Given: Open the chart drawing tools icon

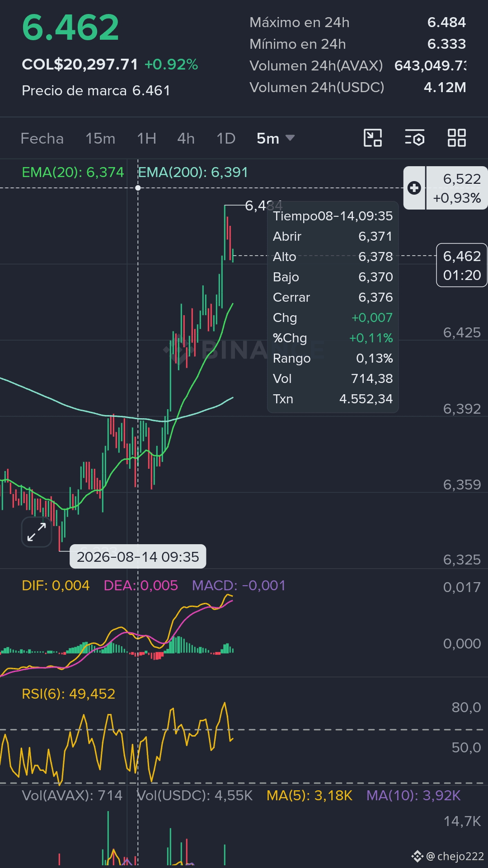Looking at the screenshot, I should tap(373, 138).
